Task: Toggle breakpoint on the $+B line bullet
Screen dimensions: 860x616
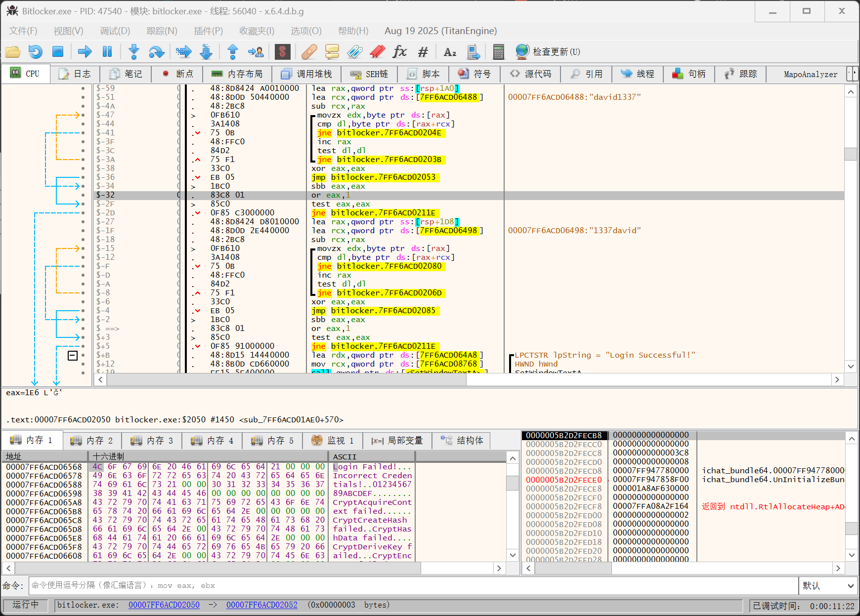Action: click(83, 355)
